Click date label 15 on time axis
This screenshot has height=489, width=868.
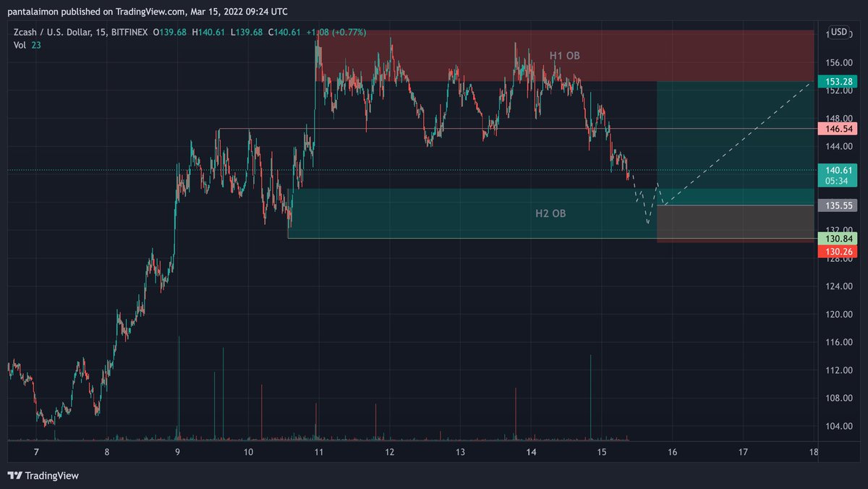click(602, 452)
